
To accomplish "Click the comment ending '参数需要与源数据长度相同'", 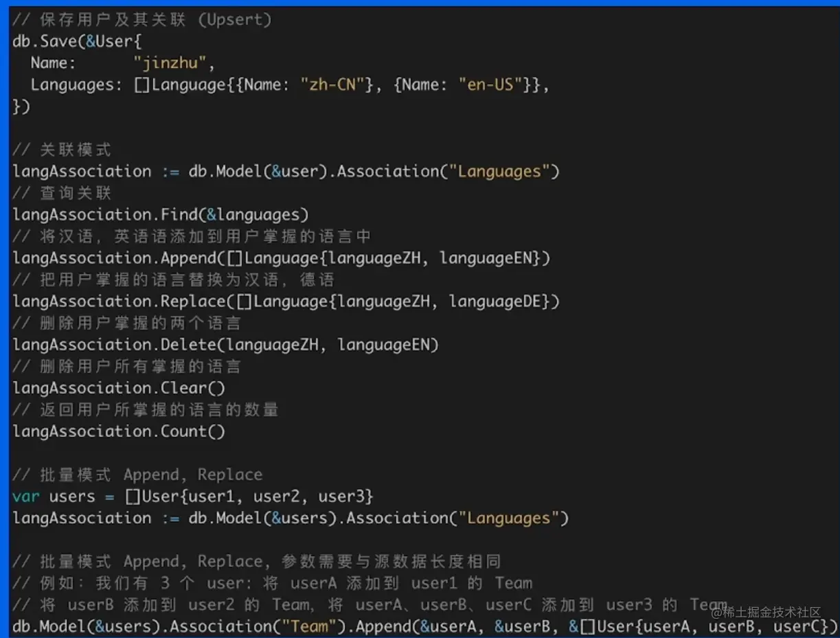I will pyautogui.click(x=257, y=561).
